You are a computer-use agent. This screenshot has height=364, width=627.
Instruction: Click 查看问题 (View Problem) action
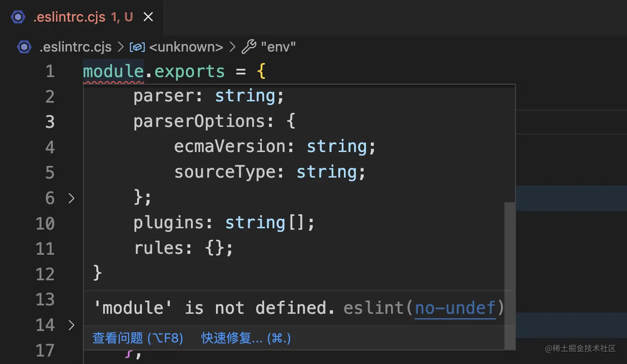(x=138, y=338)
